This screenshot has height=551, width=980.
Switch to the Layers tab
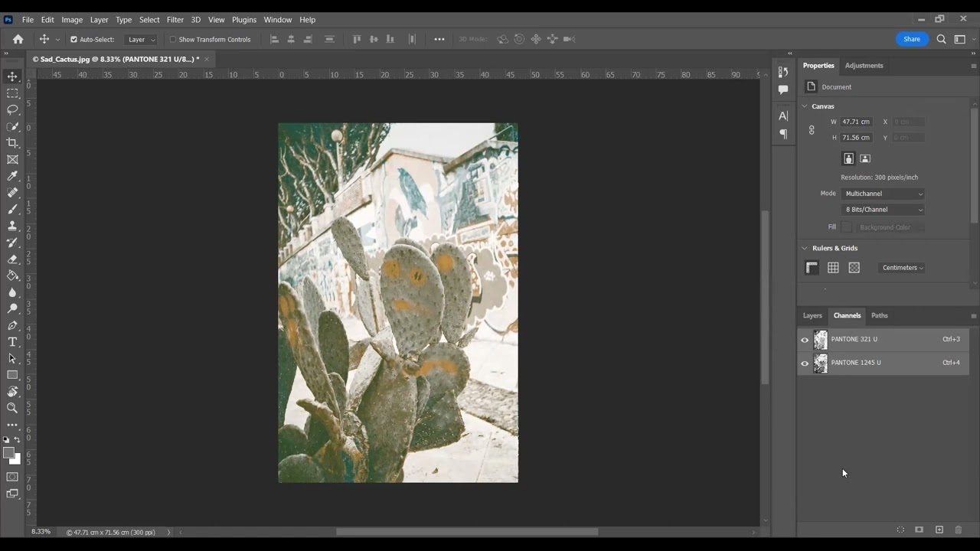click(812, 315)
